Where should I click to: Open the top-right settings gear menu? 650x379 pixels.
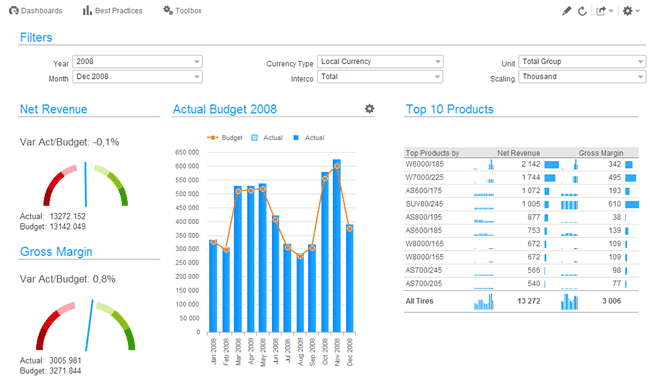pos(631,11)
